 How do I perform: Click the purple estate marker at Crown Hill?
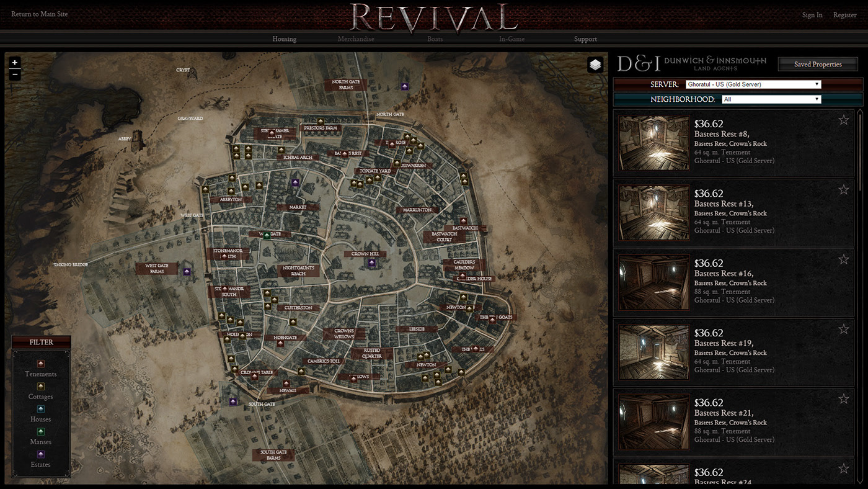[x=372, y=263]
